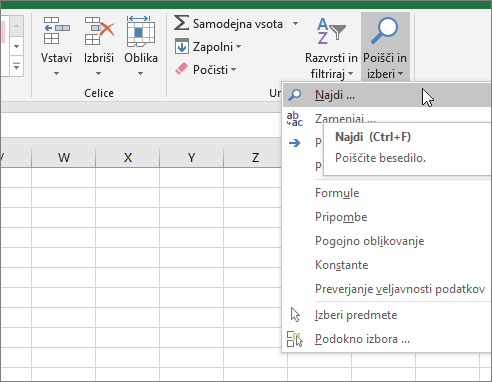Click the Poišči in izberi magnifier icon
The image size is (492, 382).
click(x=385, y=31)
